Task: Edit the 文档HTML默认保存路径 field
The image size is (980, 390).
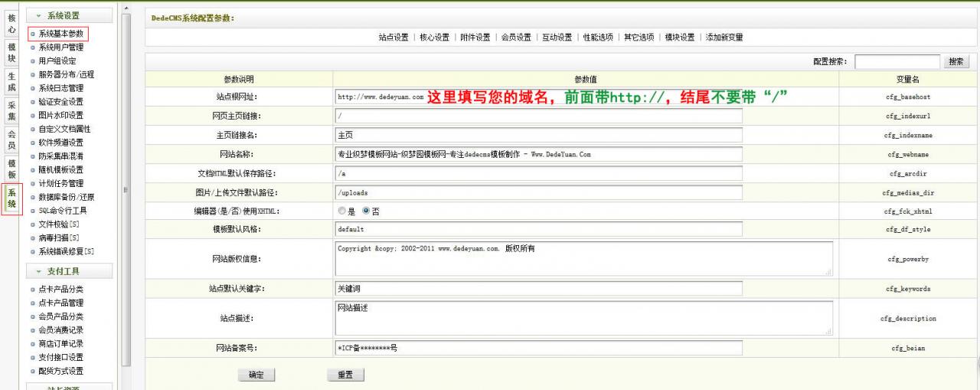Action: coord(539,173)
